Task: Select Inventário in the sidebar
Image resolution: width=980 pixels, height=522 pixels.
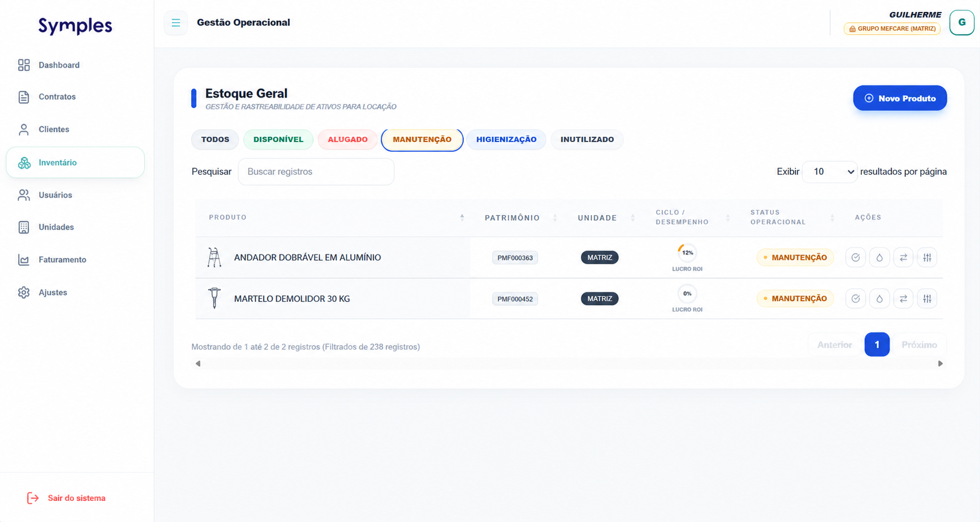Action: (x=75, y=163)
